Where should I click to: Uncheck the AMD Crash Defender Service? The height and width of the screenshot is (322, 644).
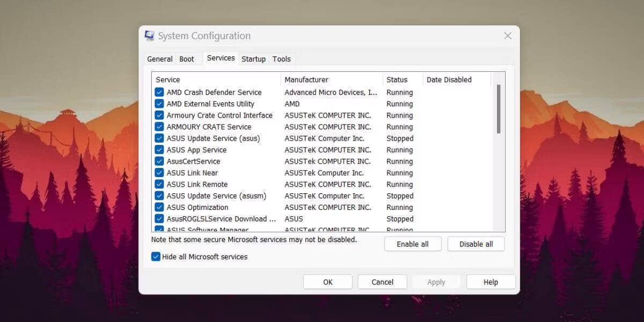159,92
